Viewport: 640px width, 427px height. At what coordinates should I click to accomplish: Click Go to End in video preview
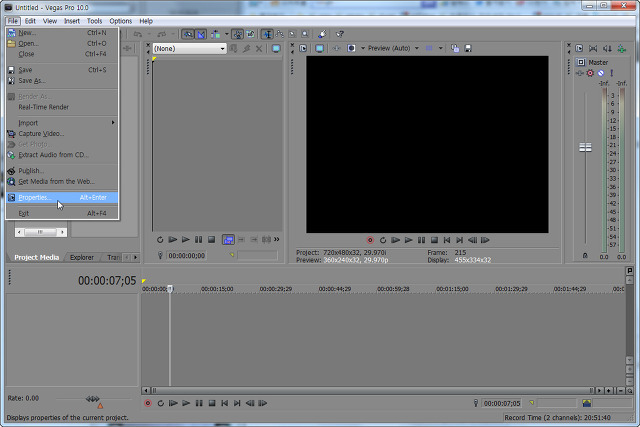coord(460,240)
